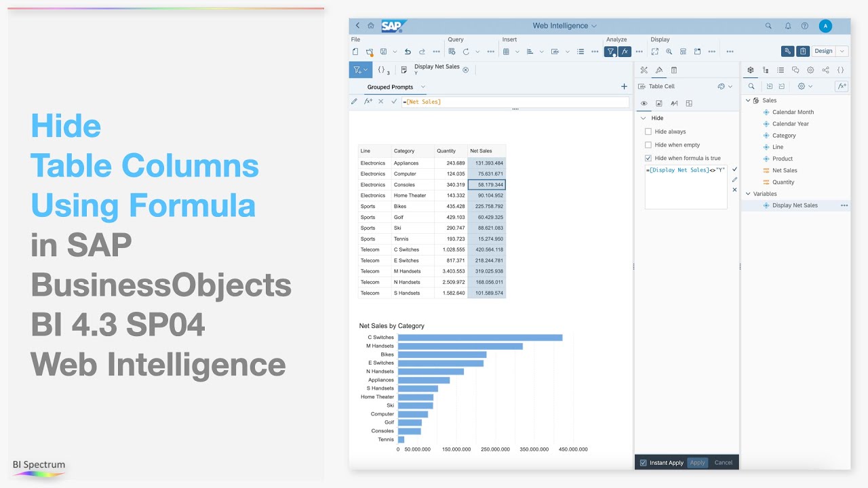The image size is (868, 488).
Task: Clear the hide formula with the X icon
Action: click(734, 190)
